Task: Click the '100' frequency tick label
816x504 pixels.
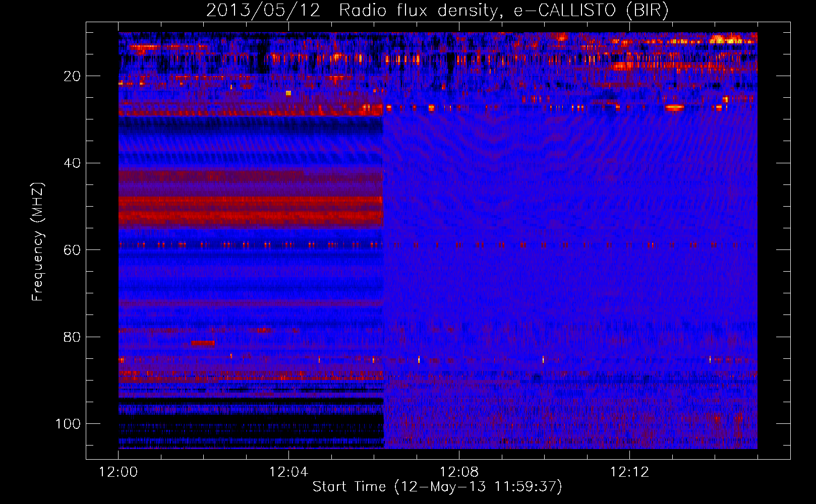Action: coord(68,424)
